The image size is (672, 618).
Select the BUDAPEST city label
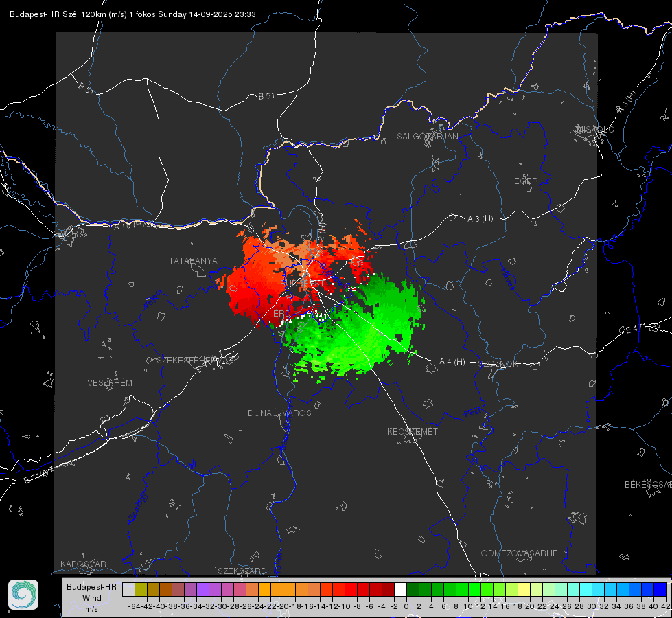[303, 284]
